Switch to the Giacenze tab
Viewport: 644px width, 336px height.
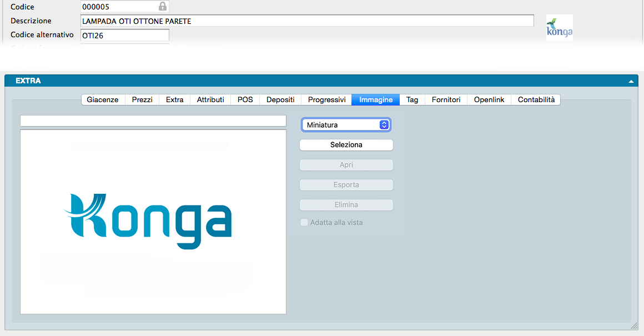click(103, 100)
